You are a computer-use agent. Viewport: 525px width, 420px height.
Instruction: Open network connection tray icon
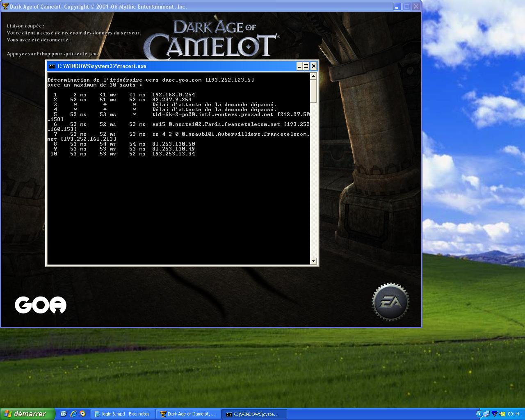pos(486,414)
